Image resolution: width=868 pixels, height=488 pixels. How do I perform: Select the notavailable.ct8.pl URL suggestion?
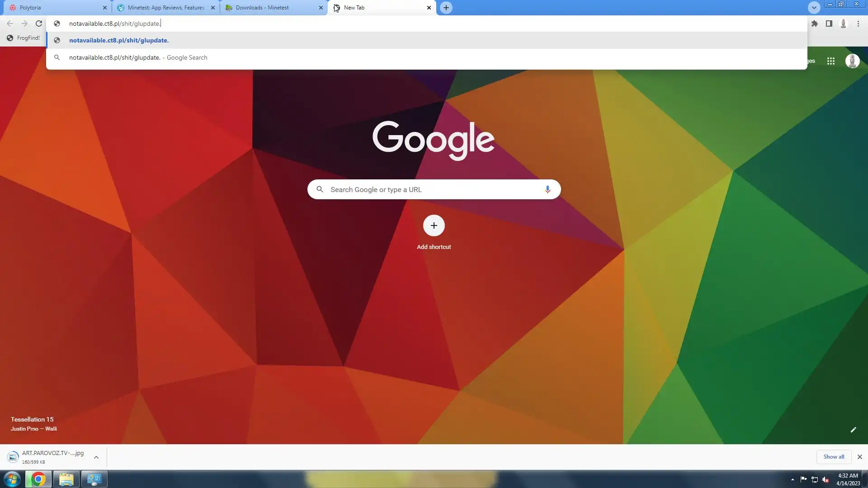coord(119,40)
